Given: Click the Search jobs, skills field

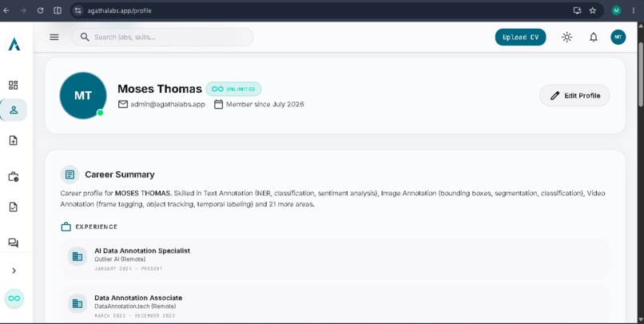Looking at the screenshot, I should pyautogui.click(x=162, y=37).
